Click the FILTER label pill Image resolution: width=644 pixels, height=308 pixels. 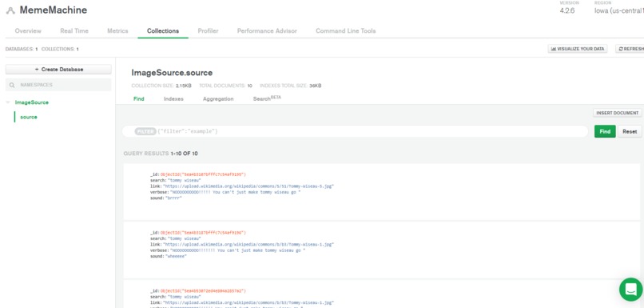145,131
